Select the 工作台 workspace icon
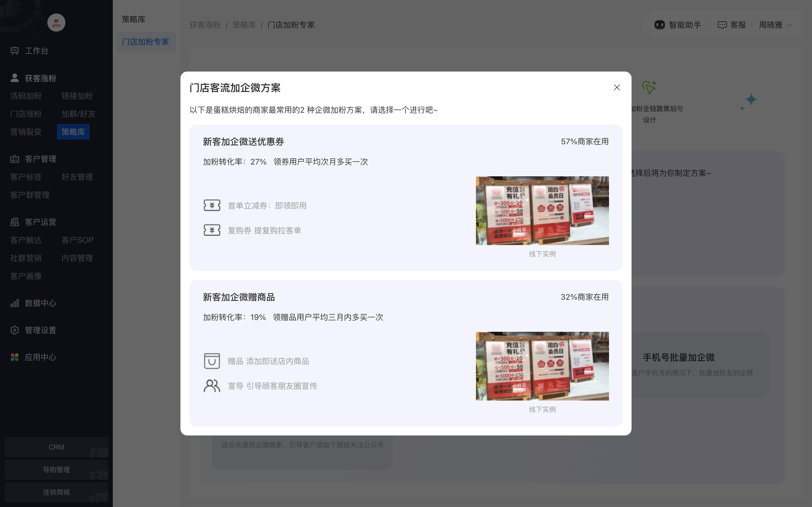Image resolution: width=812 pixels, height=507 pixels. point(14,51)
